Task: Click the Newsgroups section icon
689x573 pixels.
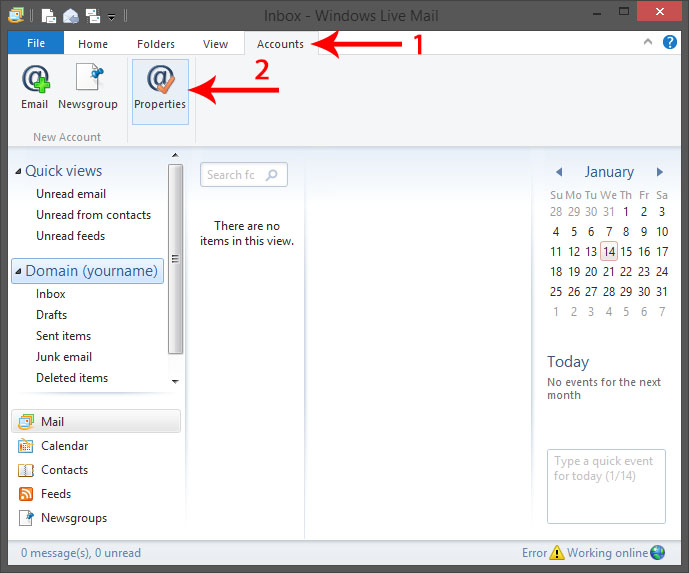Action: tap(26, 518)
